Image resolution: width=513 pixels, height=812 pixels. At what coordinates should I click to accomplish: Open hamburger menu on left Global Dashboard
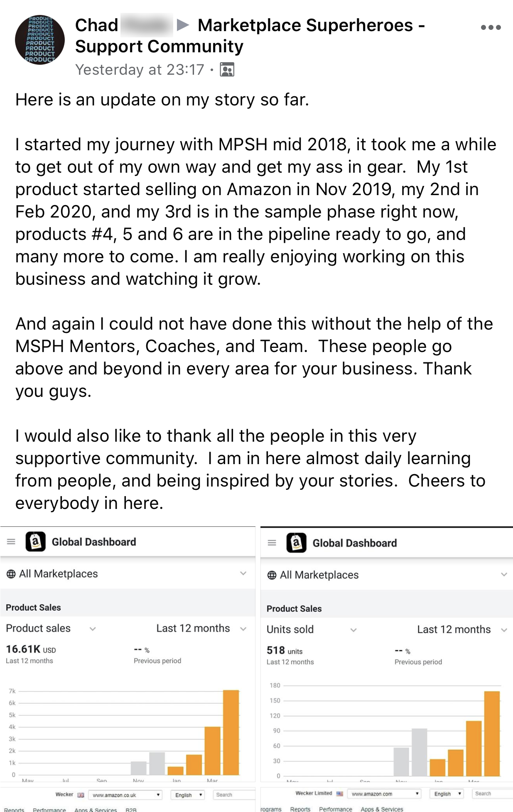pos(11,541)
